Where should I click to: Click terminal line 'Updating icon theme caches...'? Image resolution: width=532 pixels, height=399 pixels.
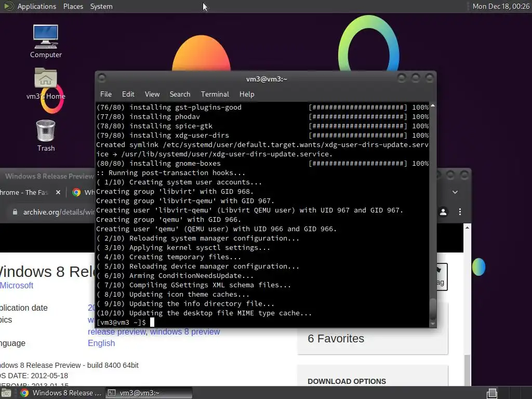pyautogui.click(x=189, y=294)
